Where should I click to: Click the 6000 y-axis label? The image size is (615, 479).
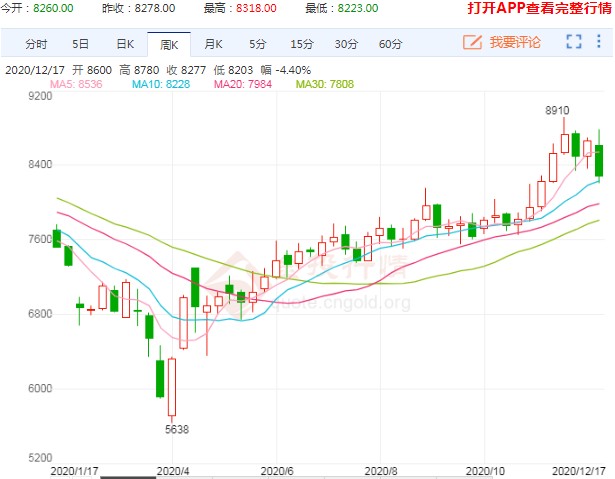click(40, 388)
